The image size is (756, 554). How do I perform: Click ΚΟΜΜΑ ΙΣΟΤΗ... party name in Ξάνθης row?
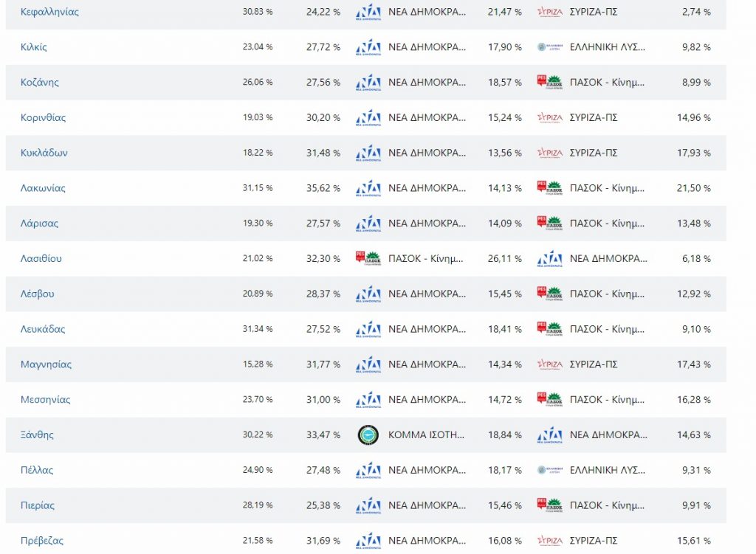coord(427,434)
